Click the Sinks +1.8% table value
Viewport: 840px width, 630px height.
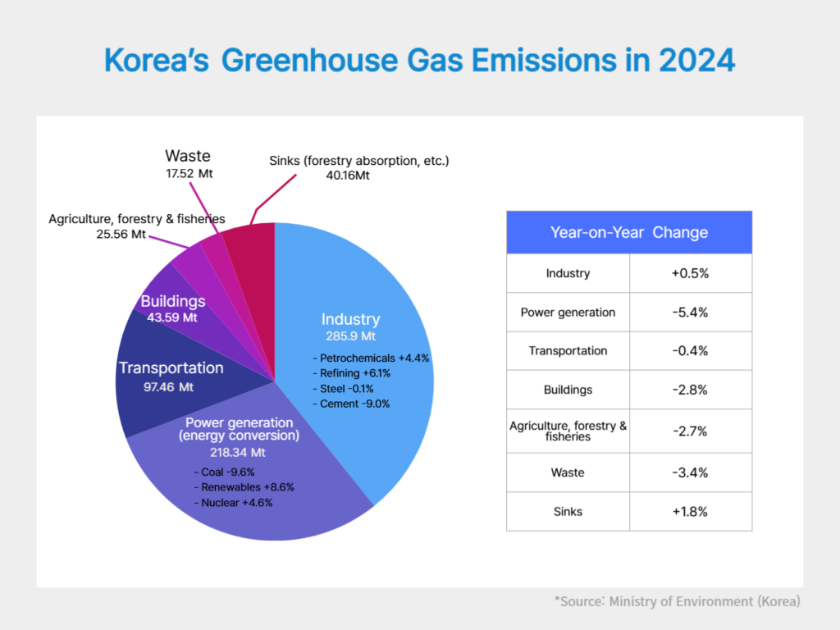tap(689, 511)
